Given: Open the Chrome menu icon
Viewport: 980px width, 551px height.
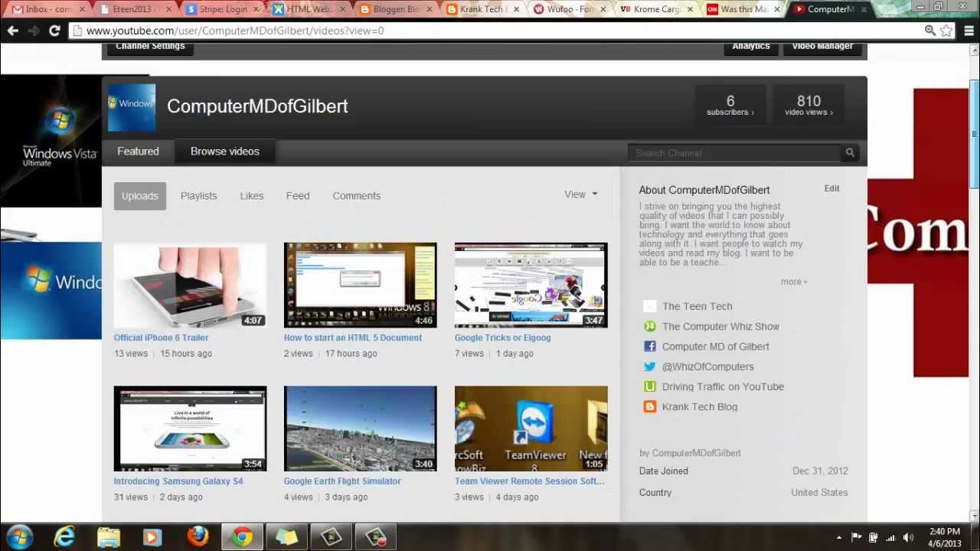Looking at the screenshot, I should coord(969,31).
